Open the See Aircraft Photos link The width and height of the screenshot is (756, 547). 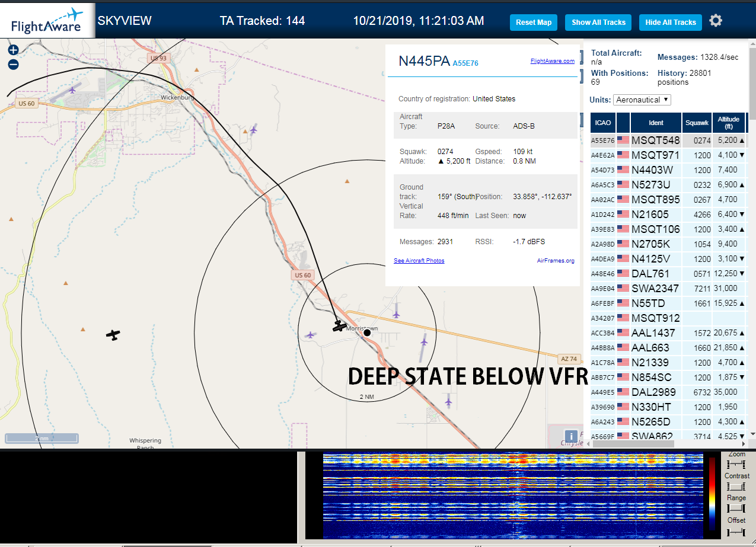click(419, 261)
